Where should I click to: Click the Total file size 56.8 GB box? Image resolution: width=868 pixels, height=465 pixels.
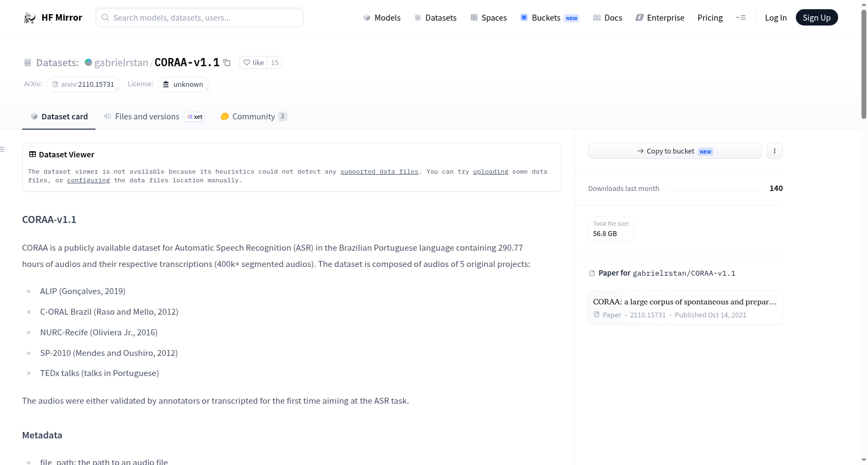pos(611,228)
